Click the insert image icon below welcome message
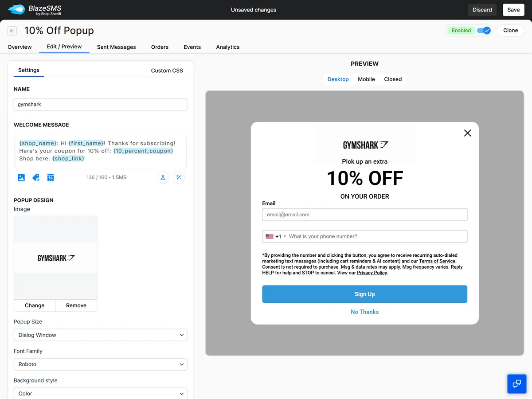 (21, 178)
